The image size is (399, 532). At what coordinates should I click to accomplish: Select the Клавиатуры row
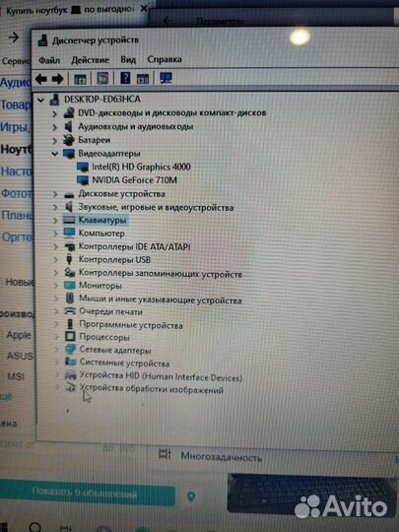click(102, 221)
